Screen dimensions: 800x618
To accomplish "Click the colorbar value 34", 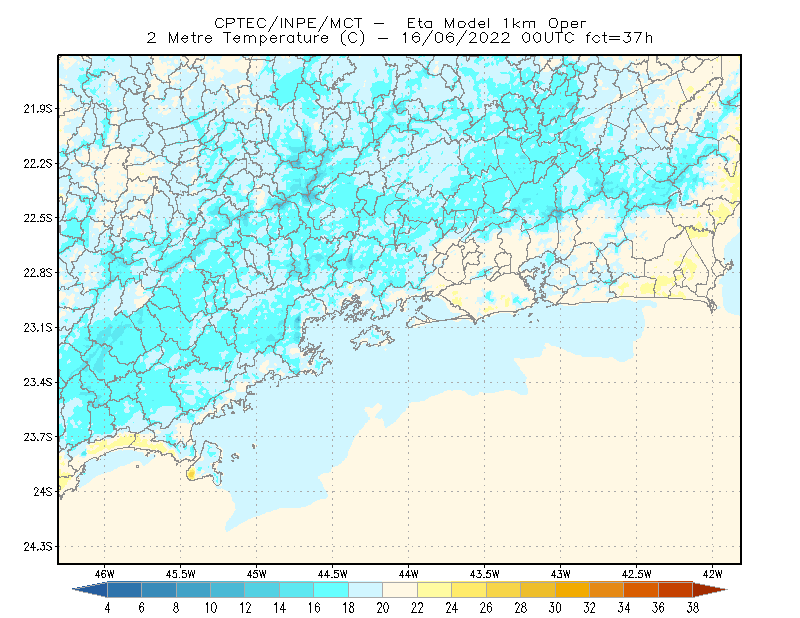I will 624,608.
